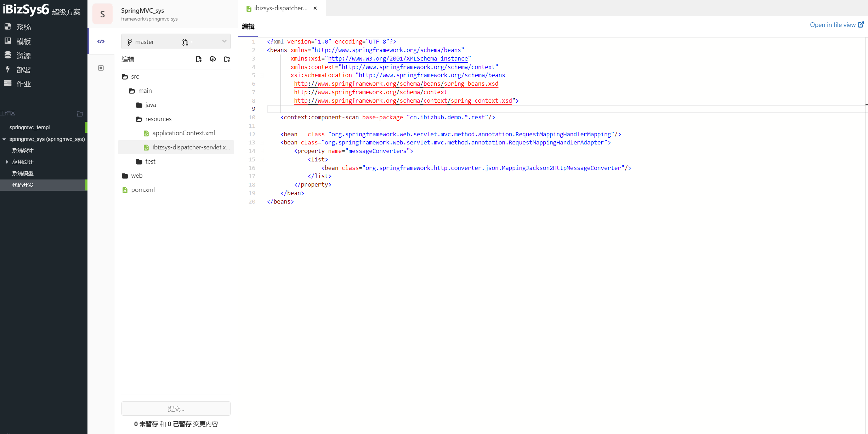Open applicationContext.xml file
This screenshot has width=868, height=434.
183,133
